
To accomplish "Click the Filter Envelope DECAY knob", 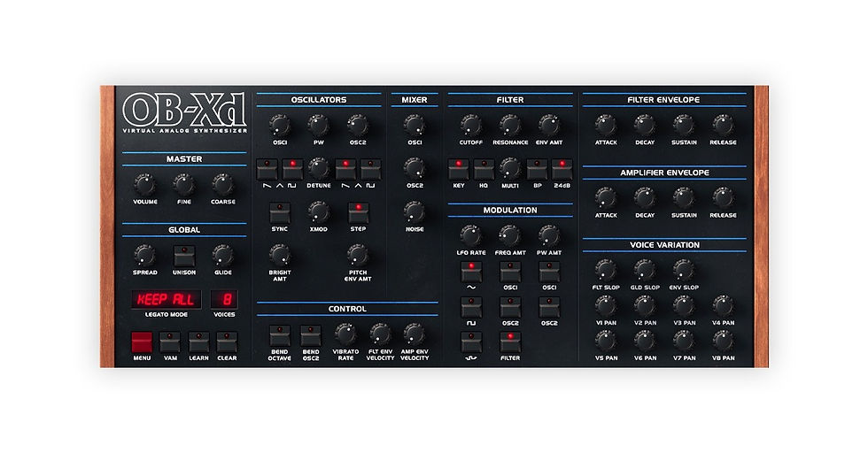I will pos(645,126).
